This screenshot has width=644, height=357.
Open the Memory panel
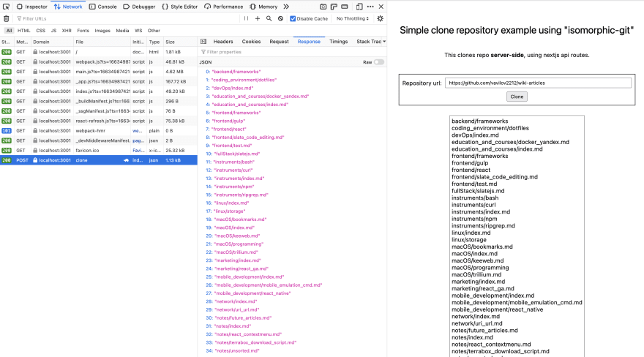click(x=263, y=7)
